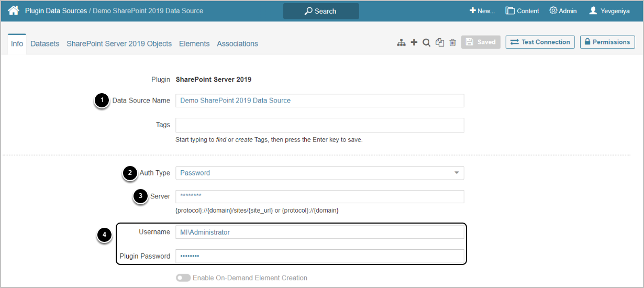Click the Plugin Data Sources breadcrumb link

[x=55, y=11]
